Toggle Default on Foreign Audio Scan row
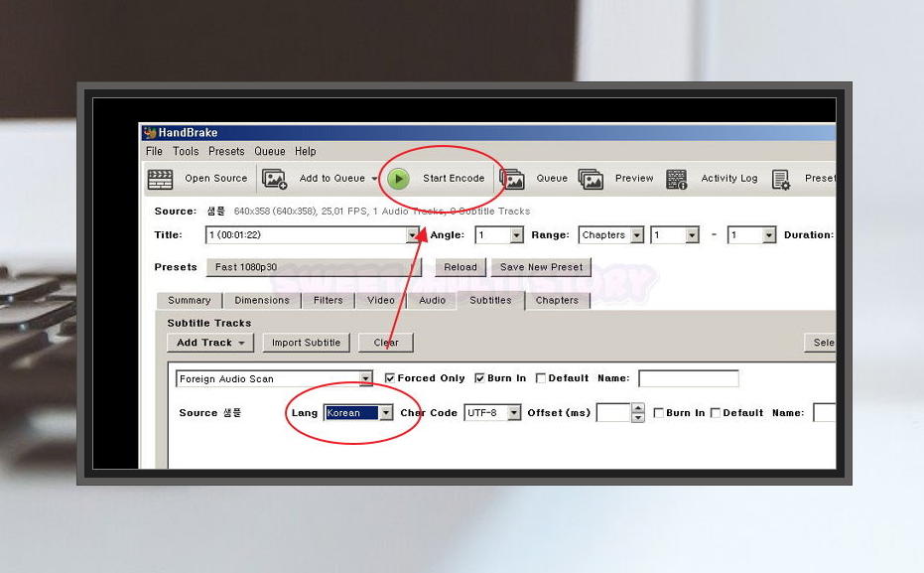Image resolution: width=924 pixels, height=573 pixels. tap(540, 378)
